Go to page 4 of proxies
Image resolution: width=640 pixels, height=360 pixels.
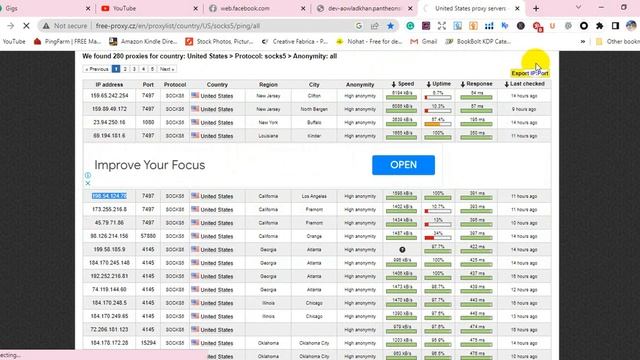(x=143, y=69)
